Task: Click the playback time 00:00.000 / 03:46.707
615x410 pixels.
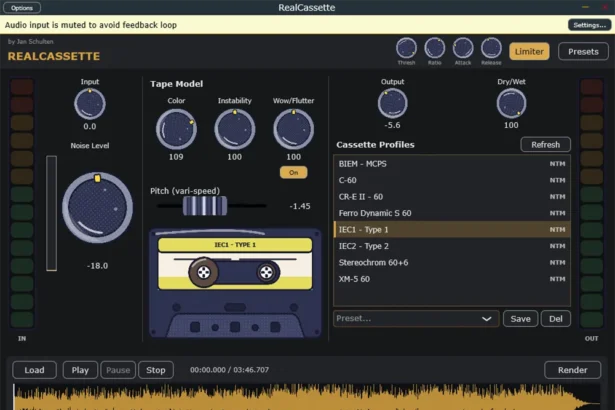Action: coord(229,370)
